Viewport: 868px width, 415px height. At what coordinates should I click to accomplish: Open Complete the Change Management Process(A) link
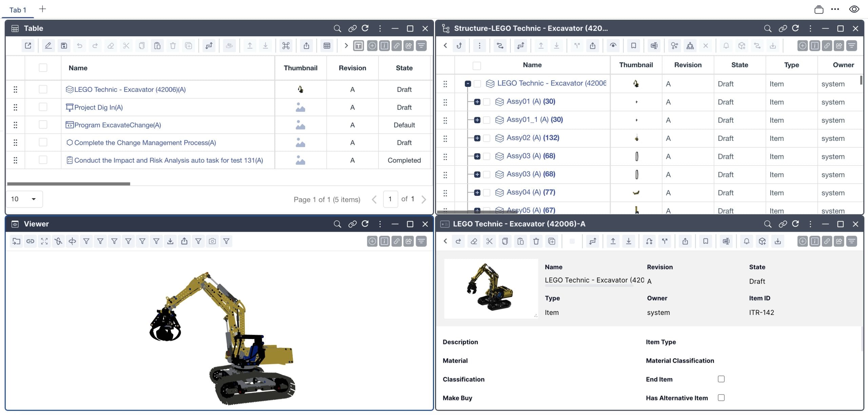(x=145, y=143)
